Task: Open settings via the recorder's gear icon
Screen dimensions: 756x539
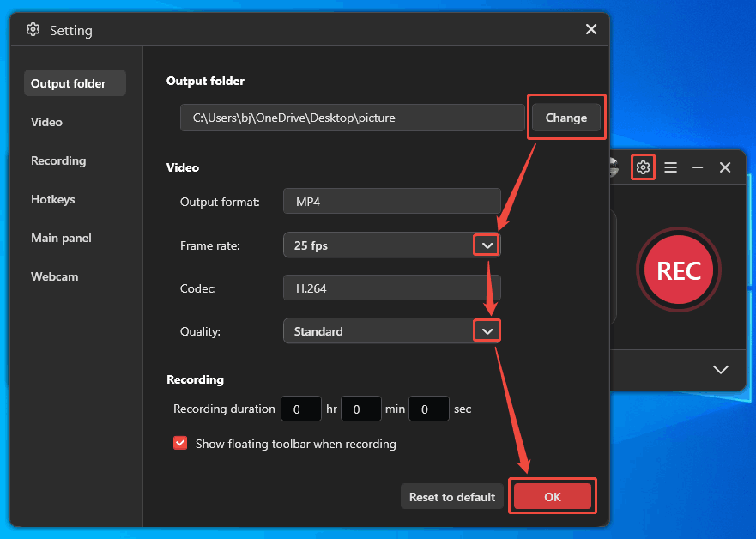Action: tap(643, 167)
